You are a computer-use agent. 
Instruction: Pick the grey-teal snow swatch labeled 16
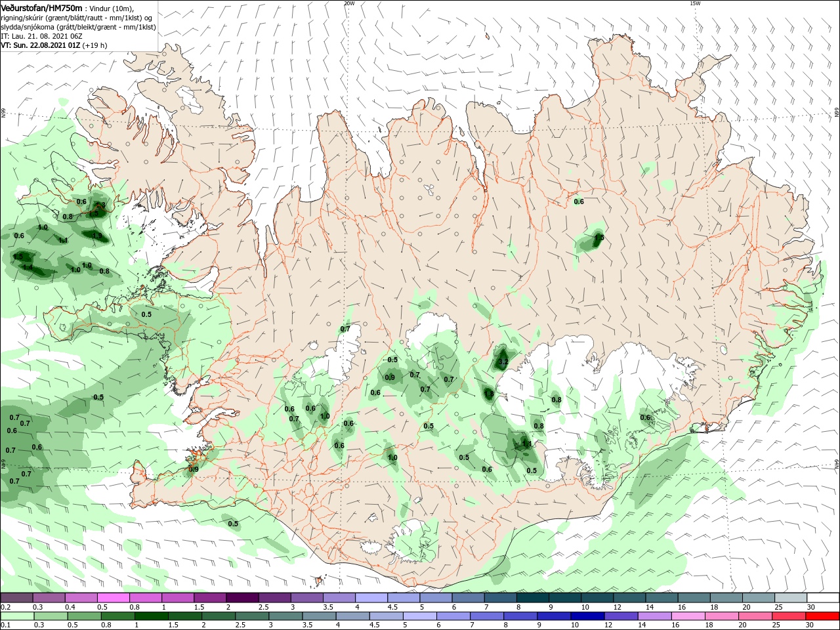point(694,598)
